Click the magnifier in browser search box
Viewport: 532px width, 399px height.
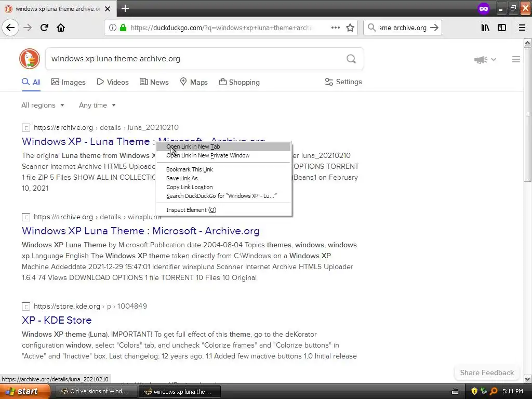coord(372,28)
